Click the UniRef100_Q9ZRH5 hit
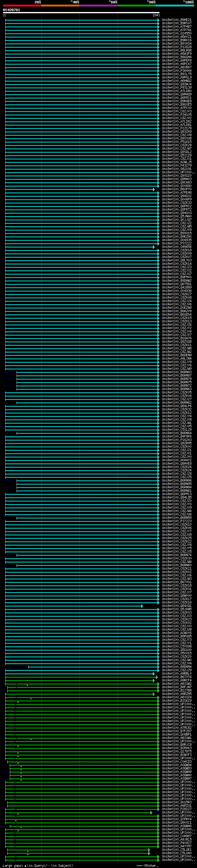 point(177,443)
